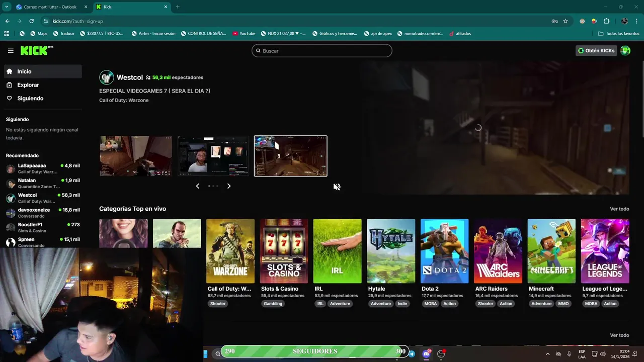This screenshot has width=644, height=362.
Task: Open Westcol channel name link
Action: 130,77
